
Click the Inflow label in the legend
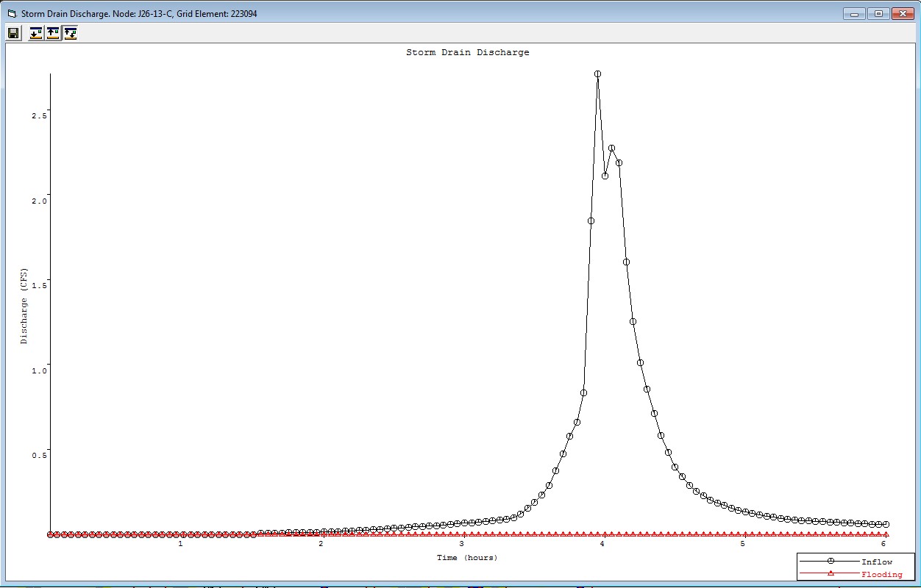click(x=876, y=562)
